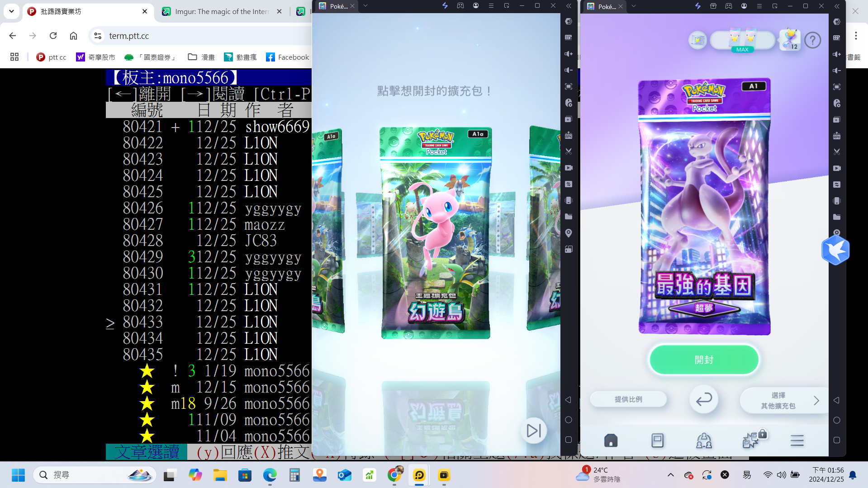This screenshot has width=868, height=488.
Task: Switch to the Imgur browser tab
Action: [x=222, y=11]
